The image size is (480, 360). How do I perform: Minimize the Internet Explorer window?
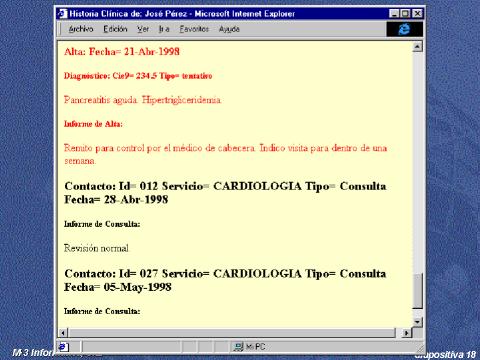click(x=394, y=14)
